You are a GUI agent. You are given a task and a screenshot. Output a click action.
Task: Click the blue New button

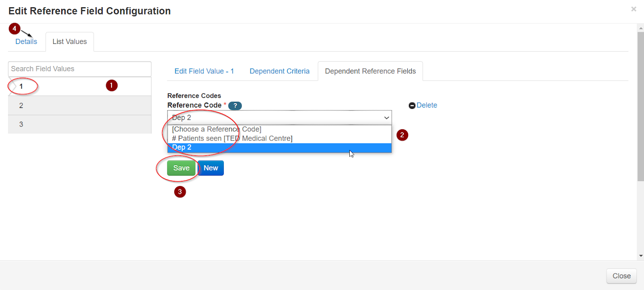[211, 168]
